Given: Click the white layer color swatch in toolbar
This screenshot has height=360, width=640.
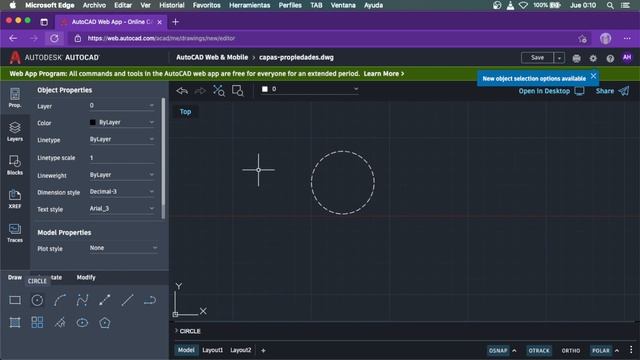Looking at the screenshot, I should pyautogui.click(x=265, y=89).
